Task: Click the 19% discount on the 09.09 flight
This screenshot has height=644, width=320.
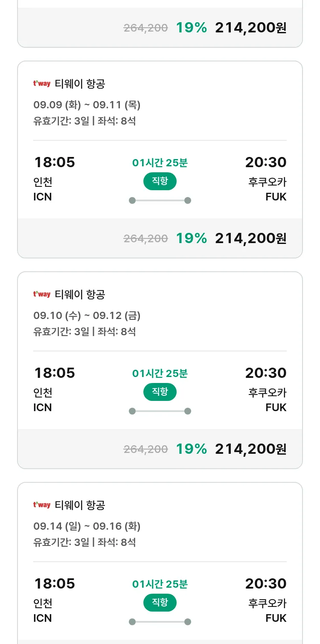Action: pyautogui.click(x=192, y=238)
